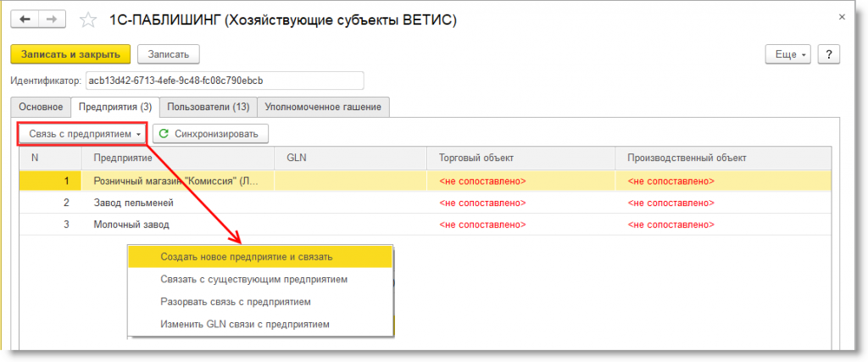Select Изменить GLN связи с предприятием
Viewport: 868px width, 362px height.
[244, 324]
